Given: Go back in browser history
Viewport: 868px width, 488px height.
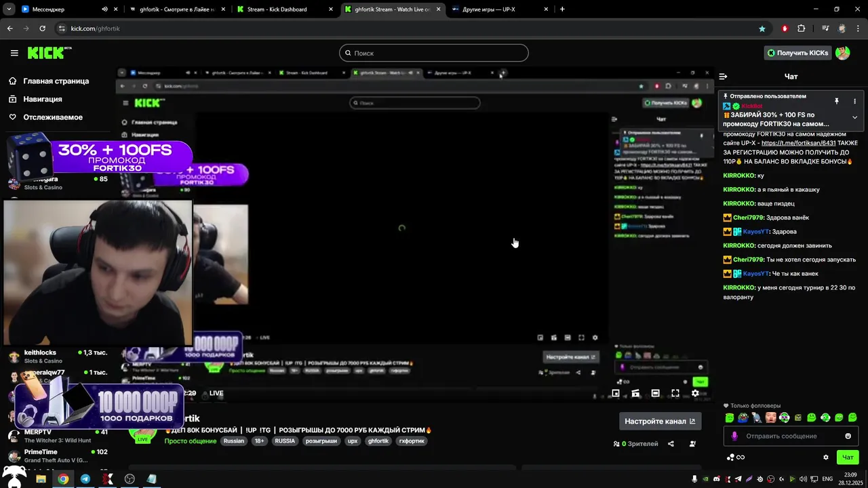Looking at the screenshot, I should tap(9, 28).
